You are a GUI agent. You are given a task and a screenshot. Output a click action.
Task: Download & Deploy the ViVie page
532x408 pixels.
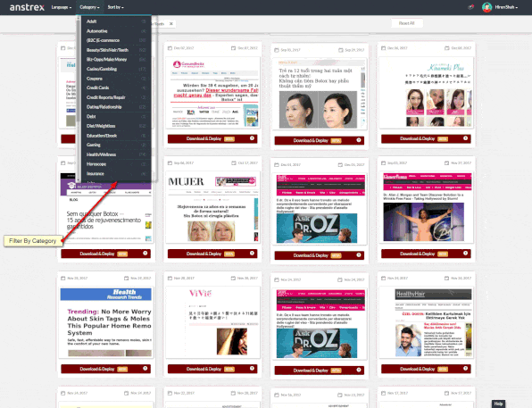pyautogui.click(x=212, y=369)
